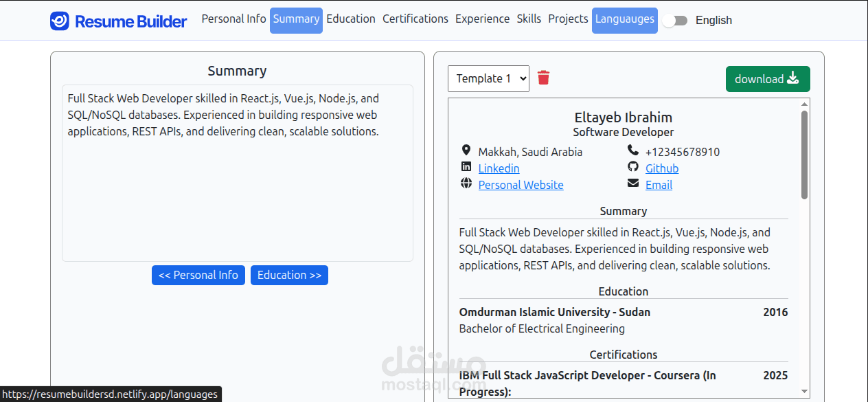868x402 pixels.
Task: Click the red trash delete icon
Action: point(543,78)
